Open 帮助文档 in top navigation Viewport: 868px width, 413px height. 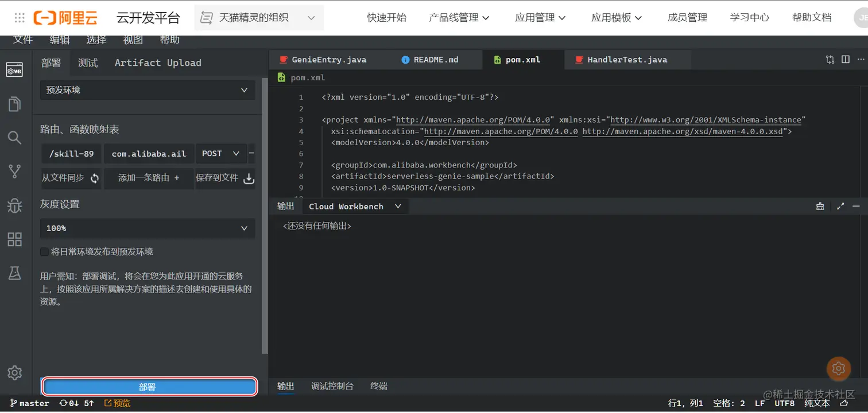click(x=812, y=18)
